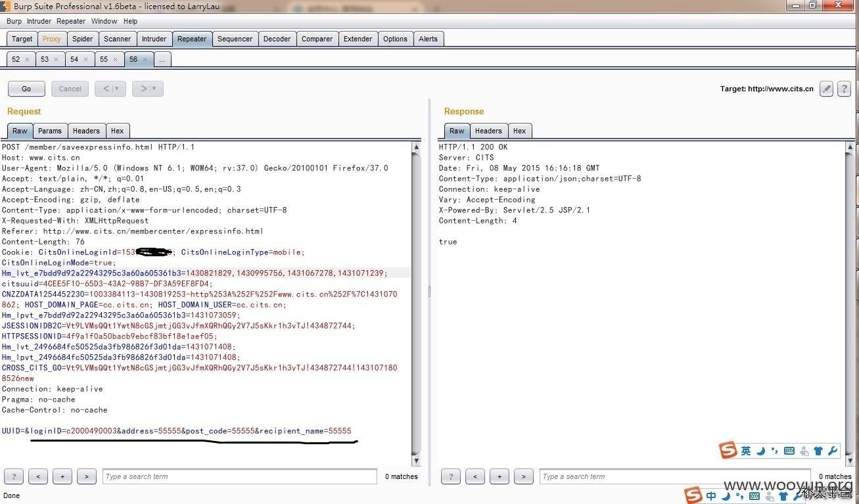Open the Help menu
This screenshot has height=504, width=859.
point(131,21)
